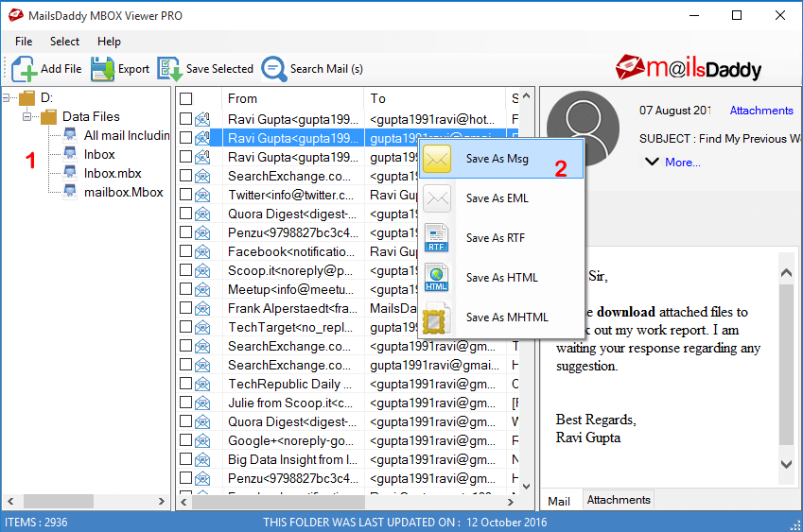Click the Inbox.mbx mailbox file icon
Screen dimensions: 803x532
pos(70,172)
